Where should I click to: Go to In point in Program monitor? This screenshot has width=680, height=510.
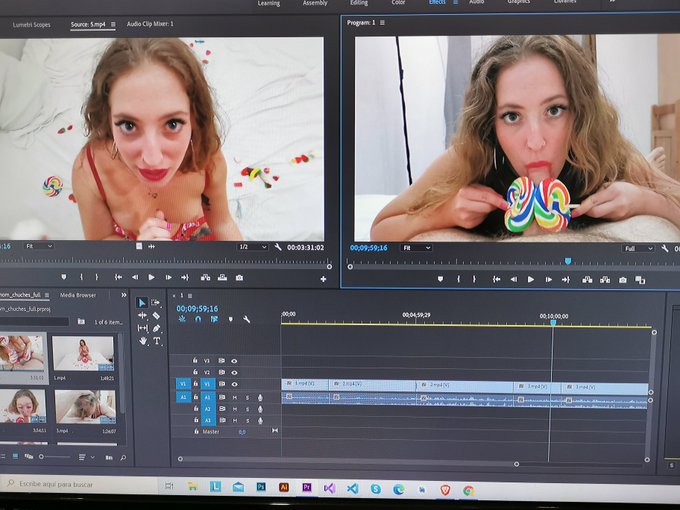click(497, 280)
